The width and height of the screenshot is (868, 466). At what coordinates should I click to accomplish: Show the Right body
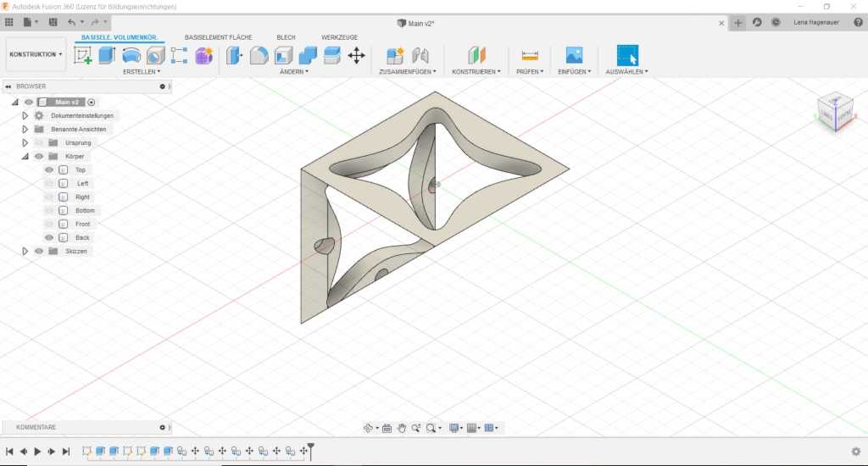(49, 197)
